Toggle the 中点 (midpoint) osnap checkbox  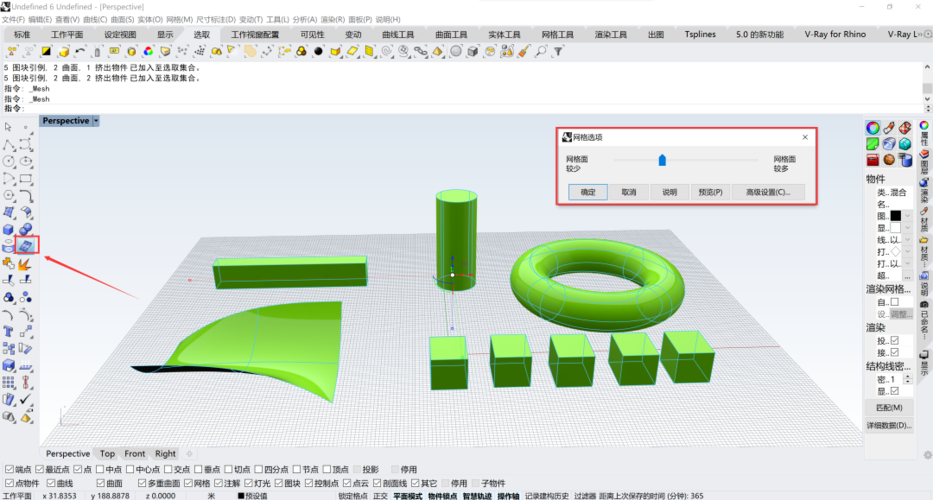(101, 469)
